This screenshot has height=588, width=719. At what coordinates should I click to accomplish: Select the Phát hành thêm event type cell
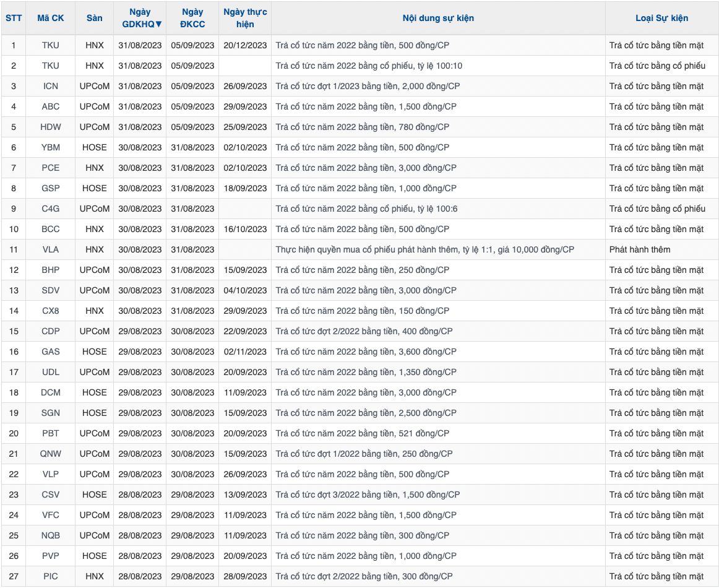(640, 249)
